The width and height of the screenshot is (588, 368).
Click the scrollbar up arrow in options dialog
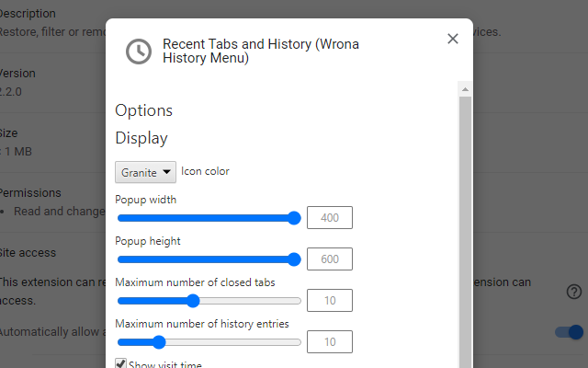(465, 89)
